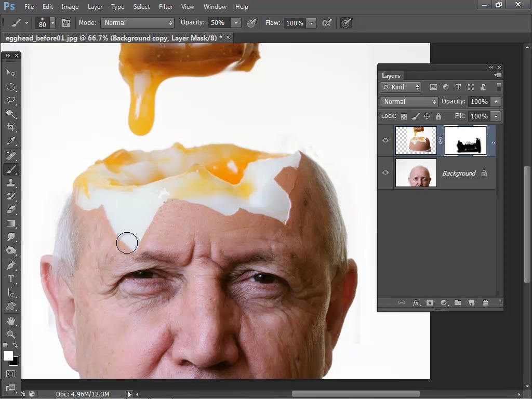Enable airbrush-style build-up
Screen dimensions: 532x399
pos(327,23)
